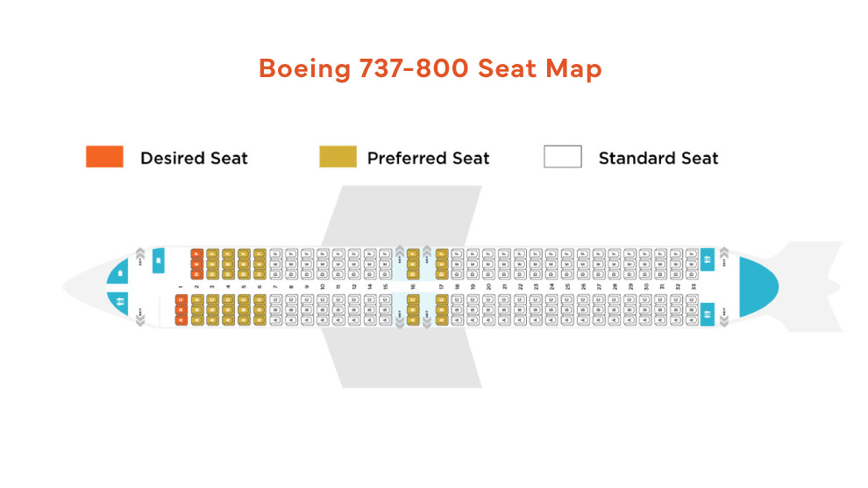
Task: Select standard seat 33C in the last row
Action: pos(691,301)
